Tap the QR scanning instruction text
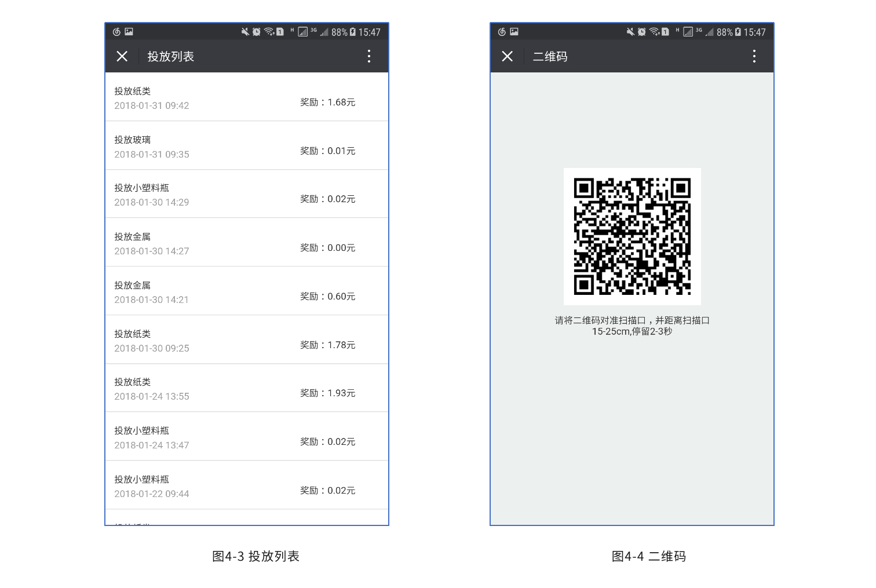The height and width of the screenshot is (588, 876). coord(632,326)
